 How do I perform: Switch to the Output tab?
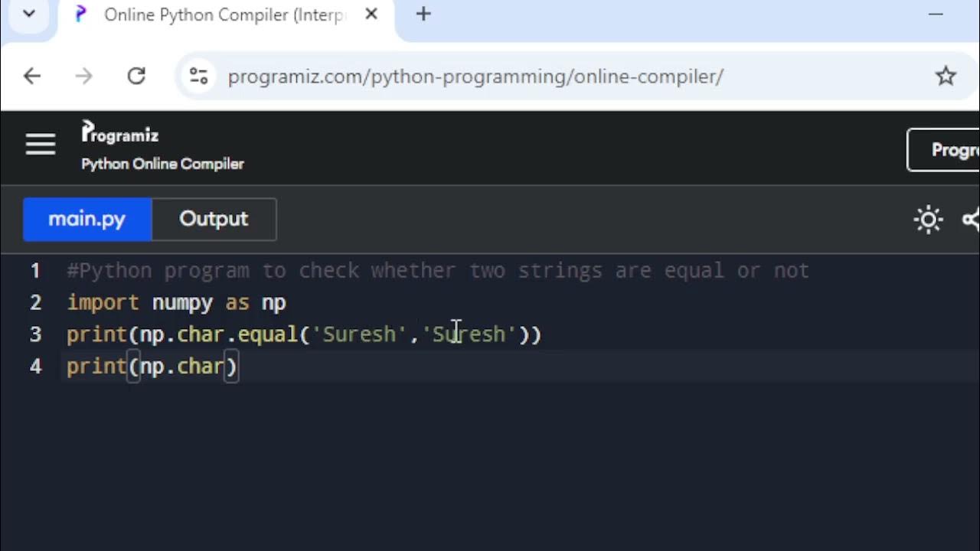pos(214,219)
